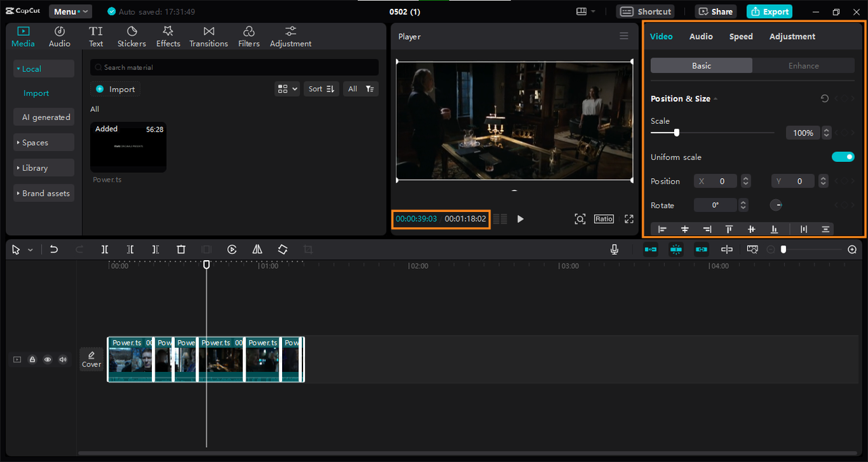Open the All filter dropdown
This screenshot has width=868, height=462.
pos(361,89)
